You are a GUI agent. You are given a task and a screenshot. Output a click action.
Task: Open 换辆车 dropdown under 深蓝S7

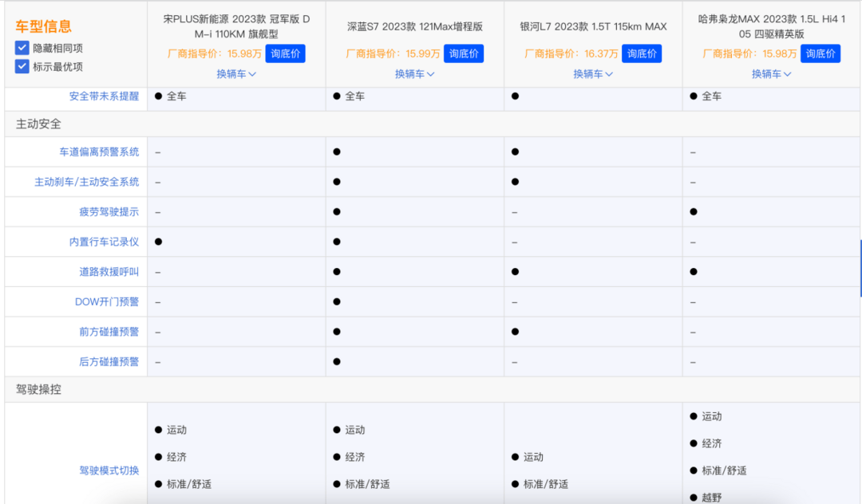pyautogui.click(x=414, y=73)
